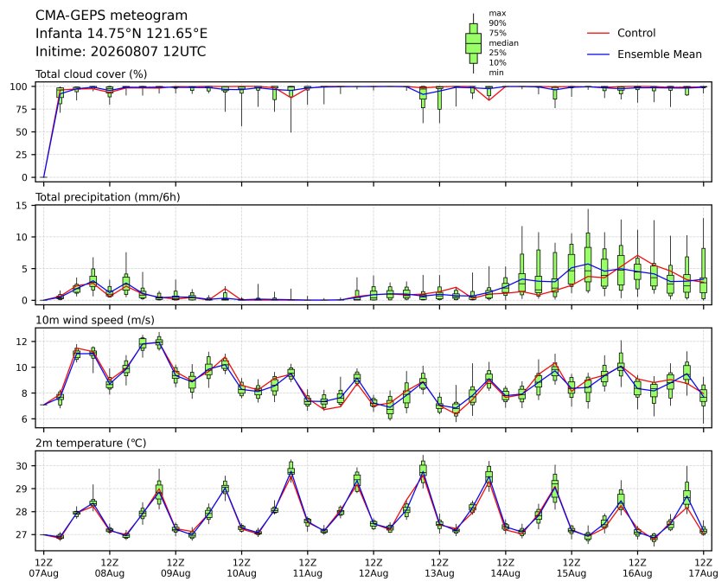Viewport: 728px width, 588px height.
Task: Click the 'min' legend label
Action: (x=496, y=73)
